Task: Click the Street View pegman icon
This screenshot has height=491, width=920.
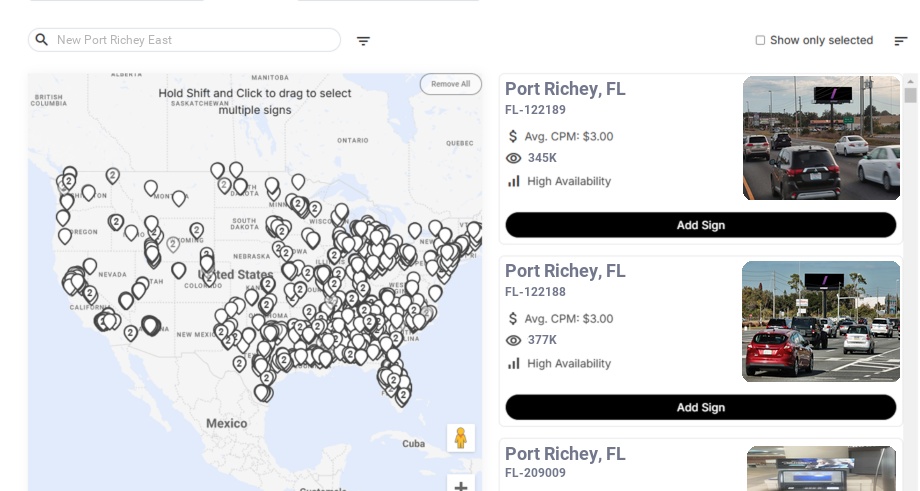Action: point(460,438)
